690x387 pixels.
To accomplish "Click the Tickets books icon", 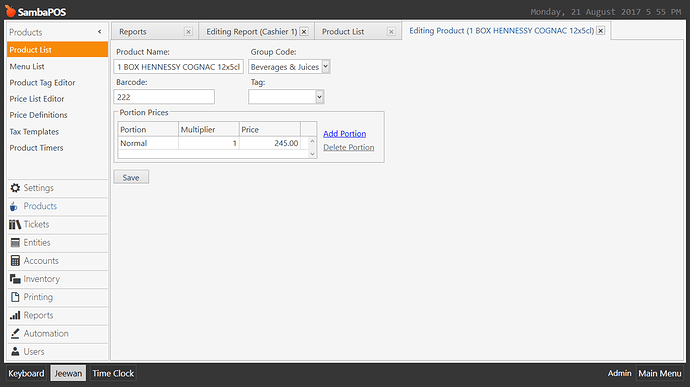I will pyautogui.click(x=15, y=225).
